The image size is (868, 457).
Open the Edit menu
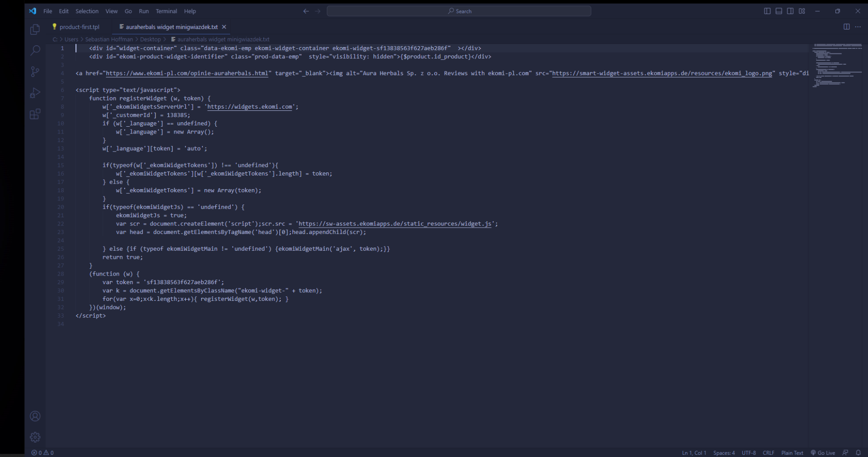click(x=64, y=11)
